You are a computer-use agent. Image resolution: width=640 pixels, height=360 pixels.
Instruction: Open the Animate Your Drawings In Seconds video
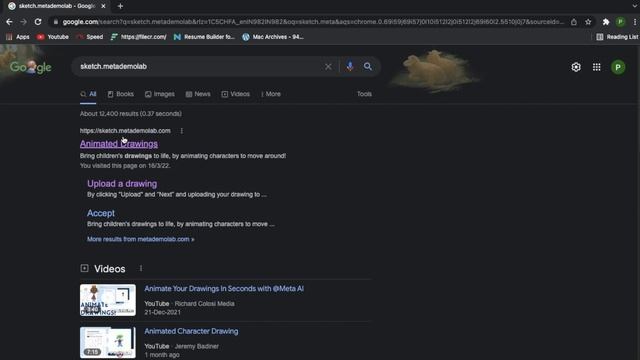(x=224, y=289)
